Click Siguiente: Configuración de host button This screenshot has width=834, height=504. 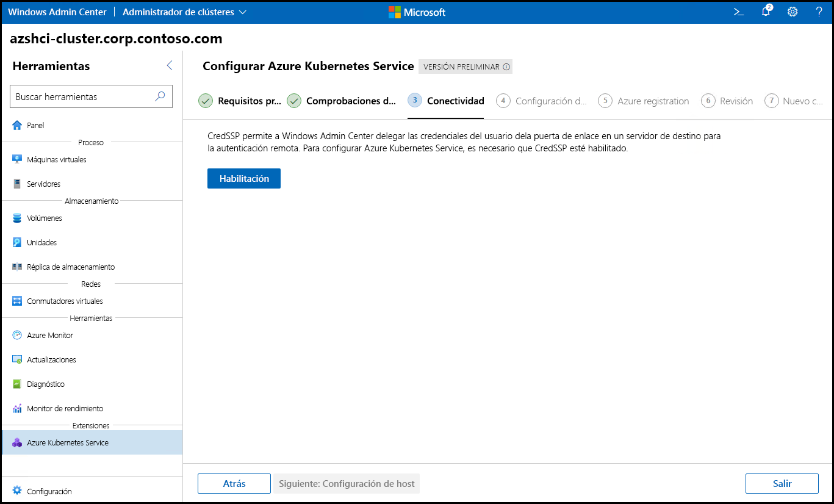(347, 483)
